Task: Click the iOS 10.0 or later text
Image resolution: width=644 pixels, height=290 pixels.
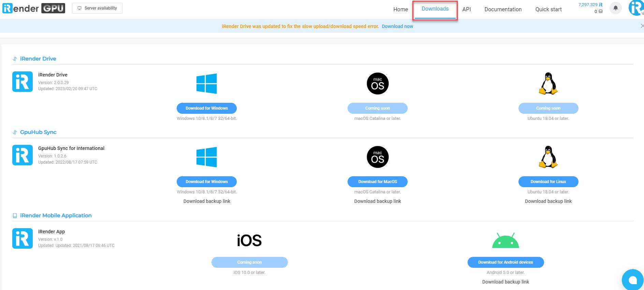Action: click(249, 273)
